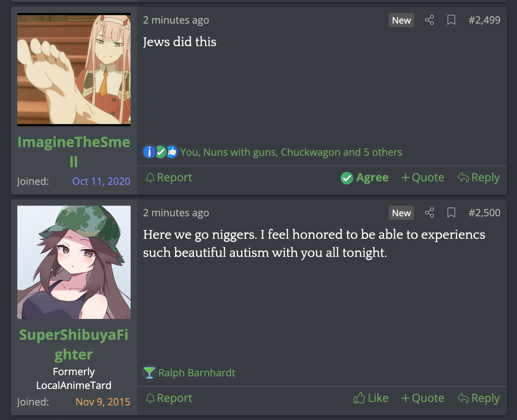The height and width of the screenshot is (420, 517).
Task: Open post number #2,500 permalink
Action: [x=484, y=213]
